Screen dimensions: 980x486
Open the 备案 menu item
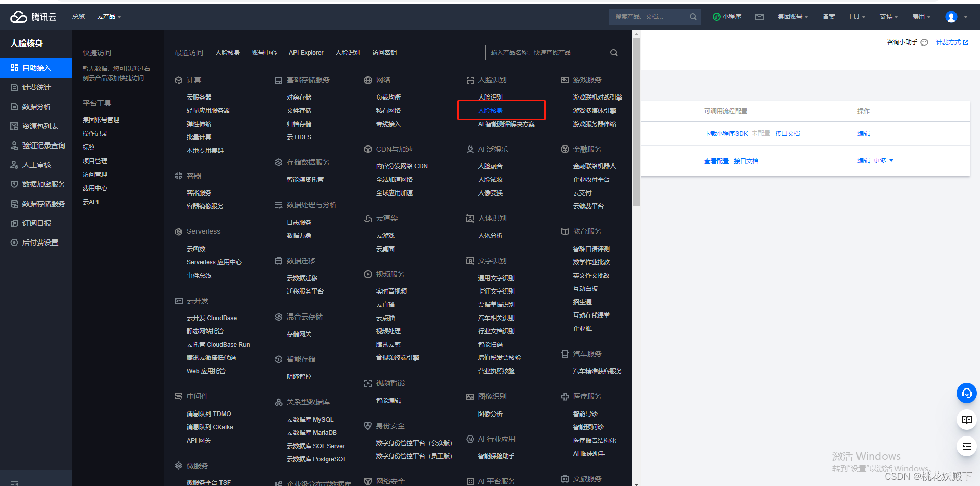[x=828, y=17]
